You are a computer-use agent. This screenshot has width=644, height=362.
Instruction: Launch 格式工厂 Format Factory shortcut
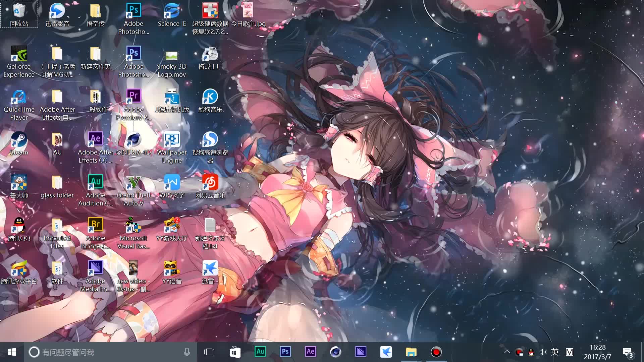pyautogui.click(x=210, y=58)
